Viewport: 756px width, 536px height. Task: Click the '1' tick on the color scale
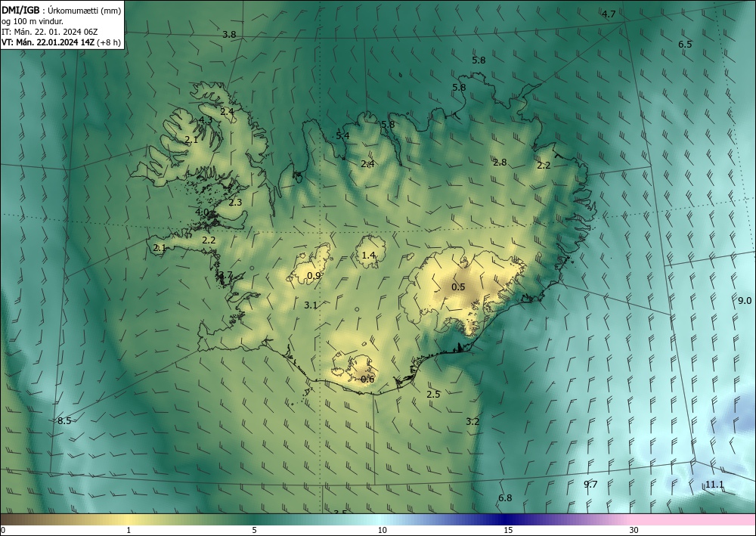[x=129, y=530]
